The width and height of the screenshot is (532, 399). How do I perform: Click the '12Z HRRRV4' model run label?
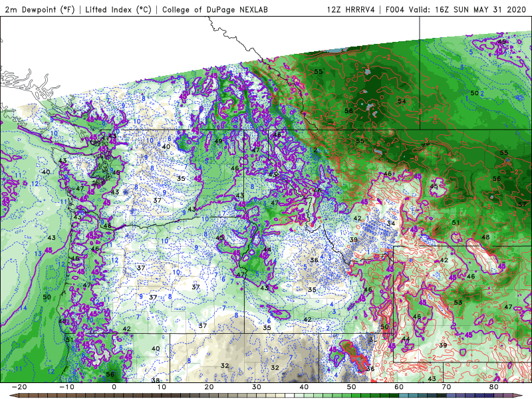(351, 9)
